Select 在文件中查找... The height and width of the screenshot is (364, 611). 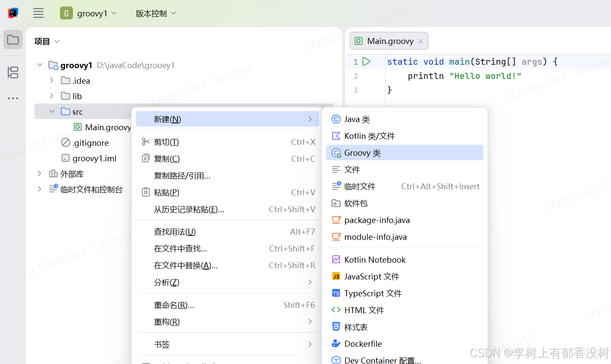[227, 248]
